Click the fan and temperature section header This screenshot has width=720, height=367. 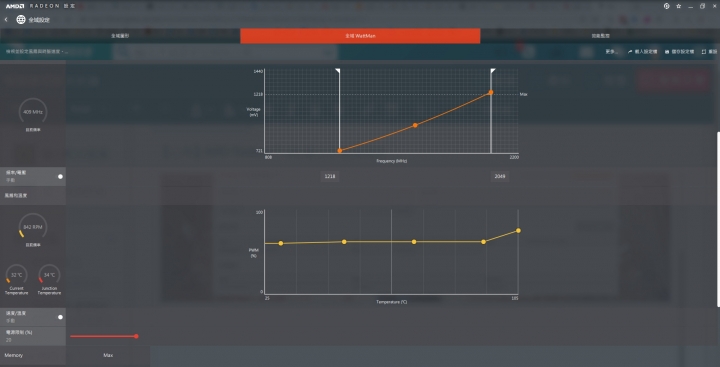[33, 195]
